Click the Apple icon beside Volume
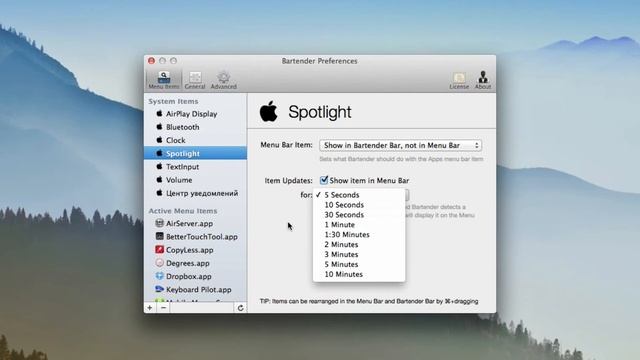 pos(159,179)
